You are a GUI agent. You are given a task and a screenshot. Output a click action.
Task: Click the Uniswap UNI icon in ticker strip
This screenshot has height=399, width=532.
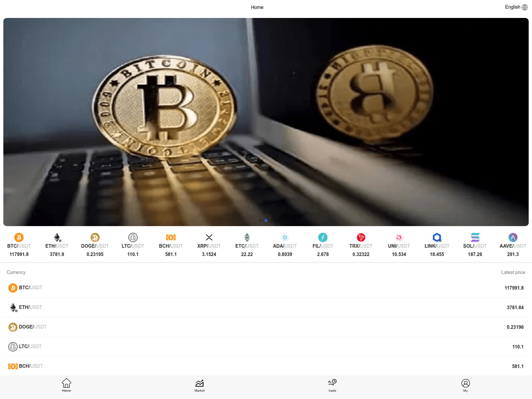[399, 237]
